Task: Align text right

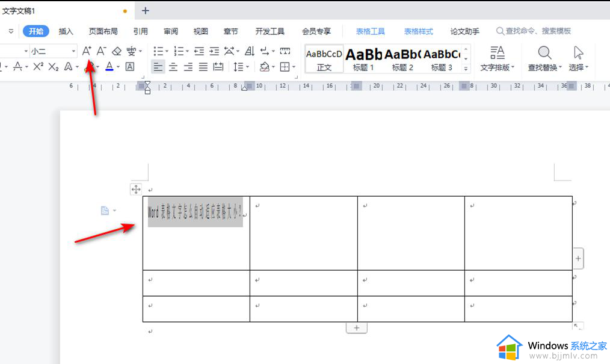Action: [x=188, y=67]
